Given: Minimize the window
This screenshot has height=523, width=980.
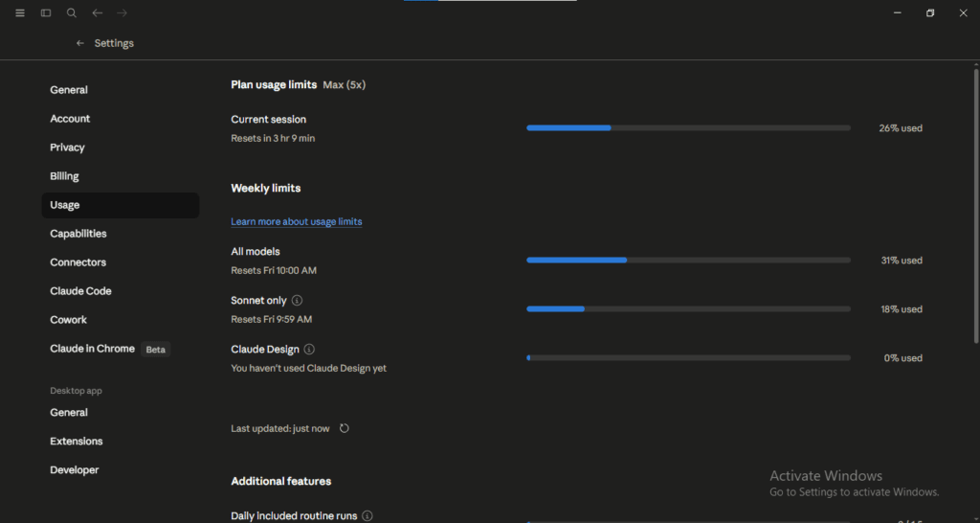Looking at the screenshot, I should (898, 13).
